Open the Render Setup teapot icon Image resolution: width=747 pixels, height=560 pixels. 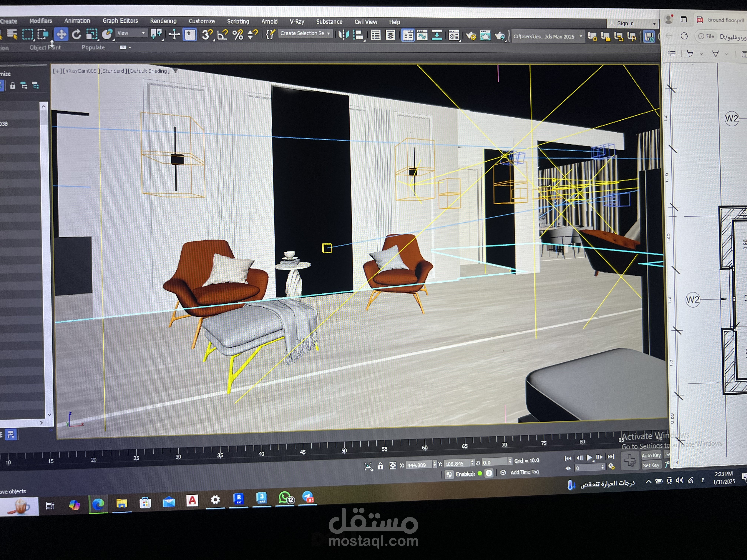[471, 36]
